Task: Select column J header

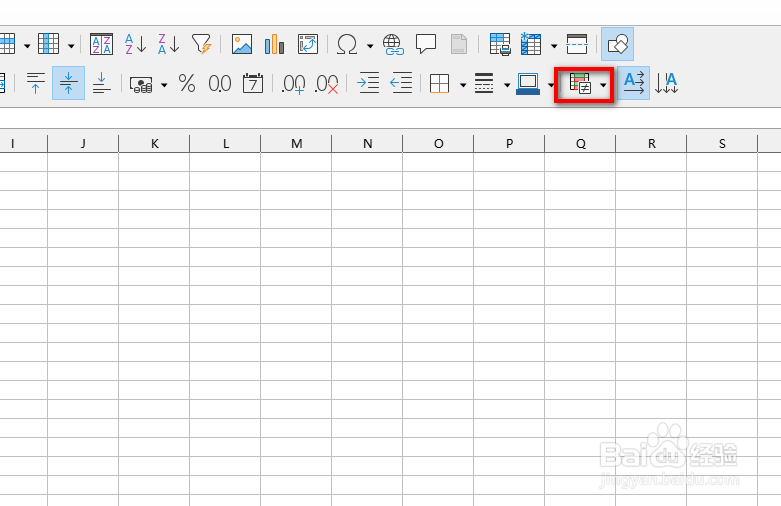Action: pos(83,143)
